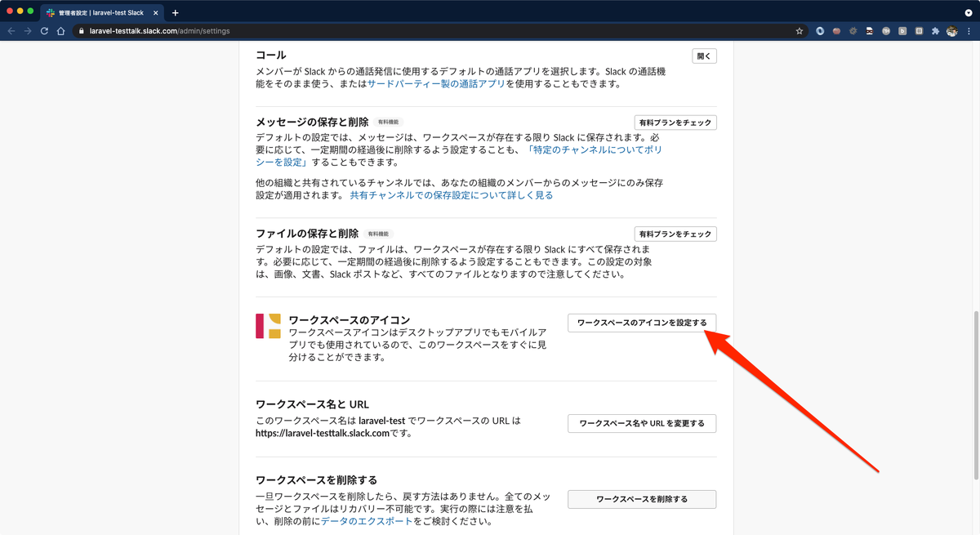Click ワークスペース名や URL を変更する button
The width and height of the screenshot is (980, 535).
click(642, 424)
